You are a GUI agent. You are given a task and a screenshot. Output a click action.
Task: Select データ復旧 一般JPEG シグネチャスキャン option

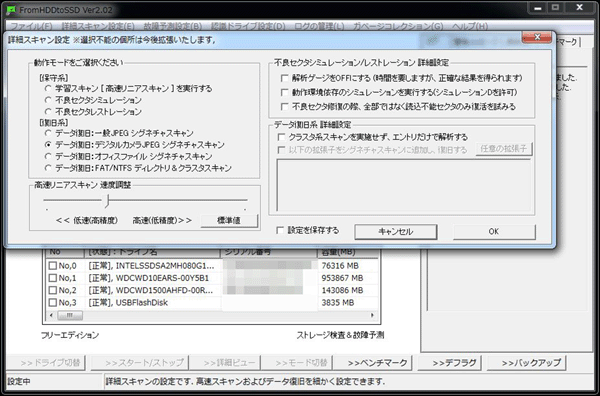point(48,133)
